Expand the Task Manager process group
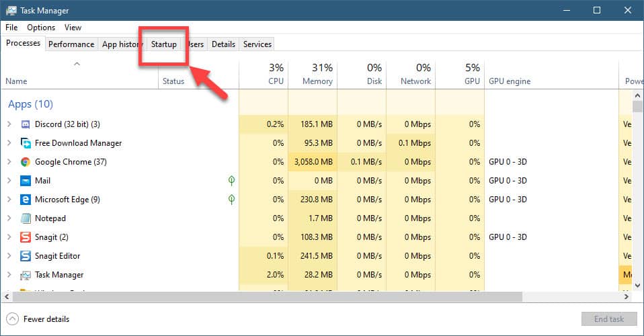 coord(9,275)
